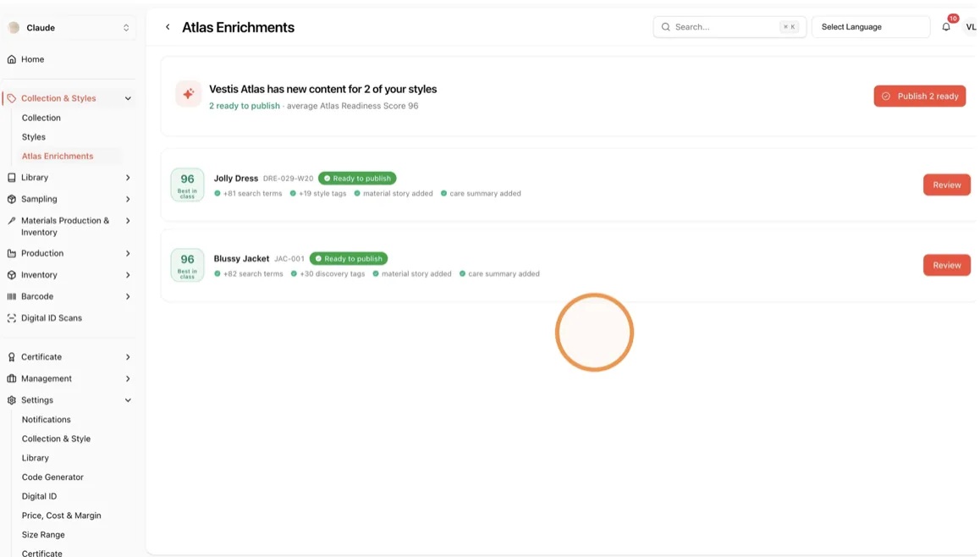
Task: Click the Jolly Dress style name
Action: (235, 178)
